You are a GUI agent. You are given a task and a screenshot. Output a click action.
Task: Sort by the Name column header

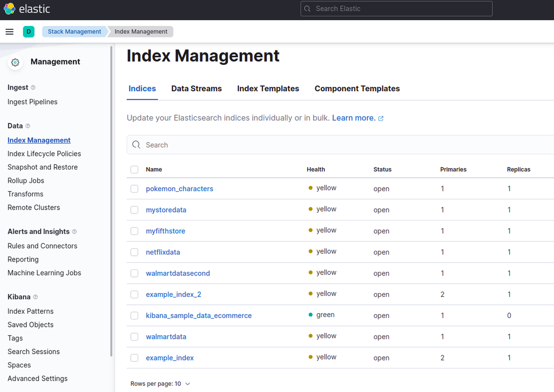[154, 170]
